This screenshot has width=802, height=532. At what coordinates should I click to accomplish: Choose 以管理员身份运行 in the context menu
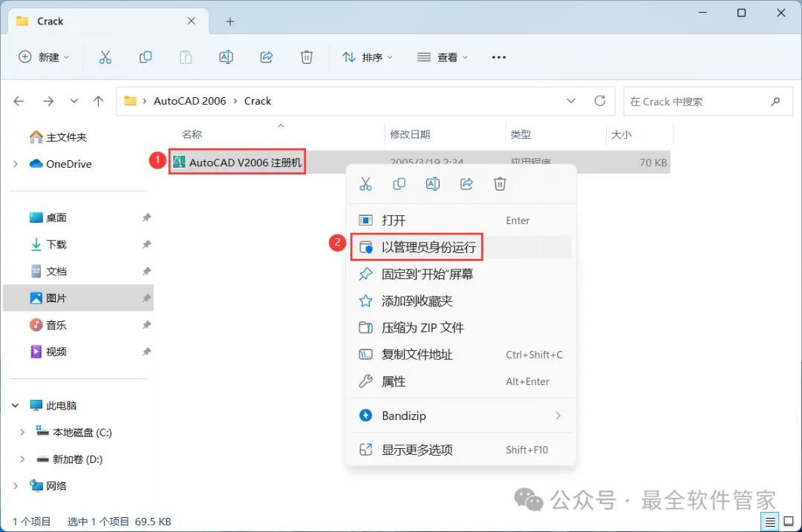click(461, 247)
